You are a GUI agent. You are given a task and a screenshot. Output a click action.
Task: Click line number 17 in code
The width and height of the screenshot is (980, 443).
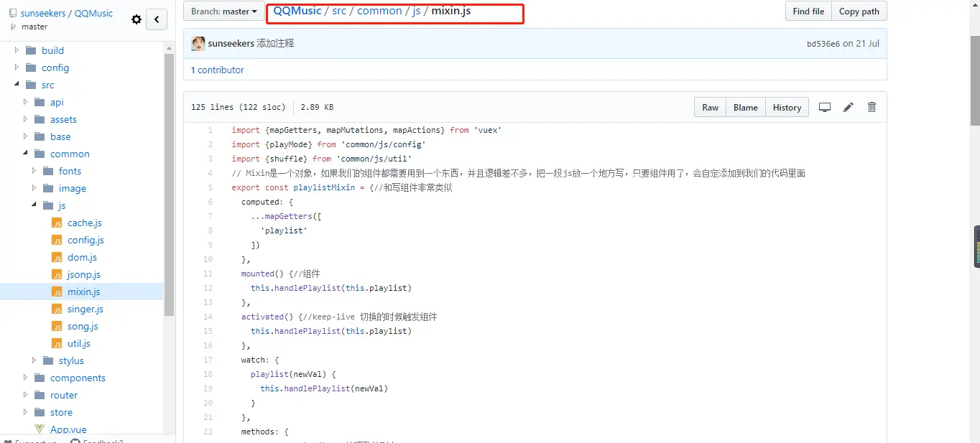click(x=208, y=360)
